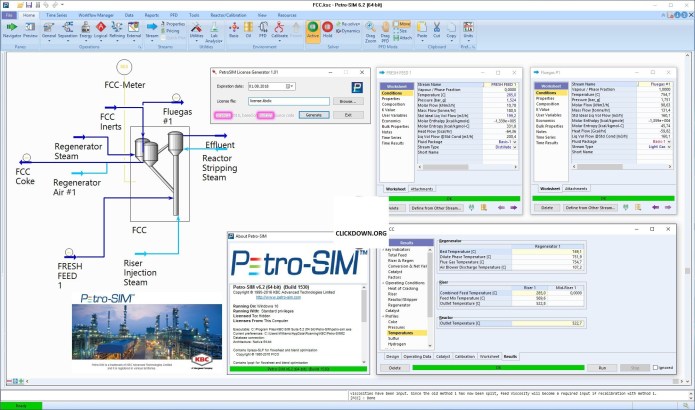
Task: Toggle Dynamics in Solver group
Action: point(348,31)
